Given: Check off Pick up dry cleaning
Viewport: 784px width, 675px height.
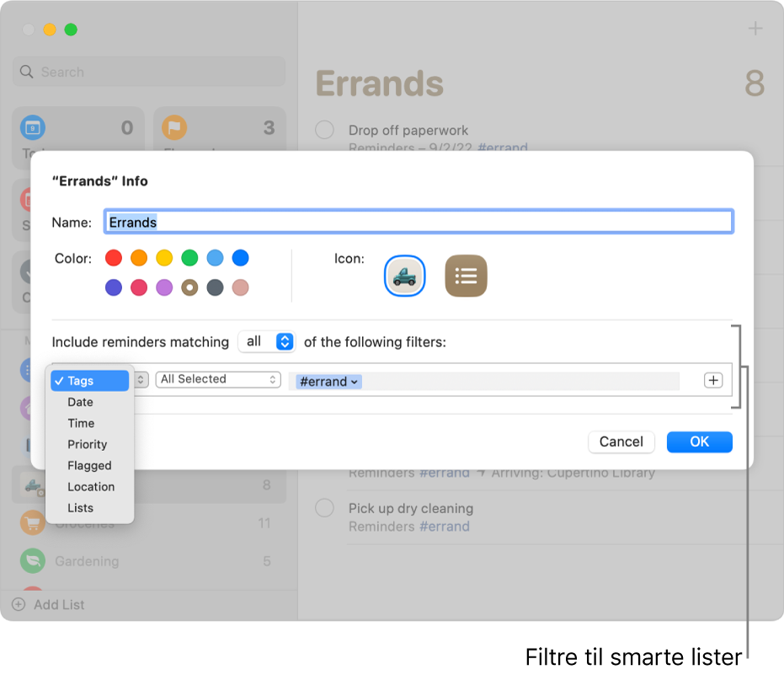Looking at the screenshot, I should [324, 508].
